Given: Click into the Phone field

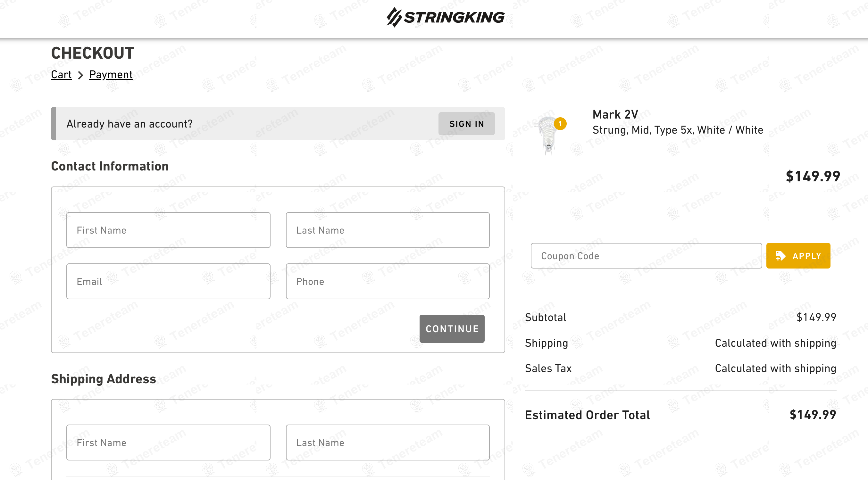Looking at the screenshot, I should tap(388, 281).
